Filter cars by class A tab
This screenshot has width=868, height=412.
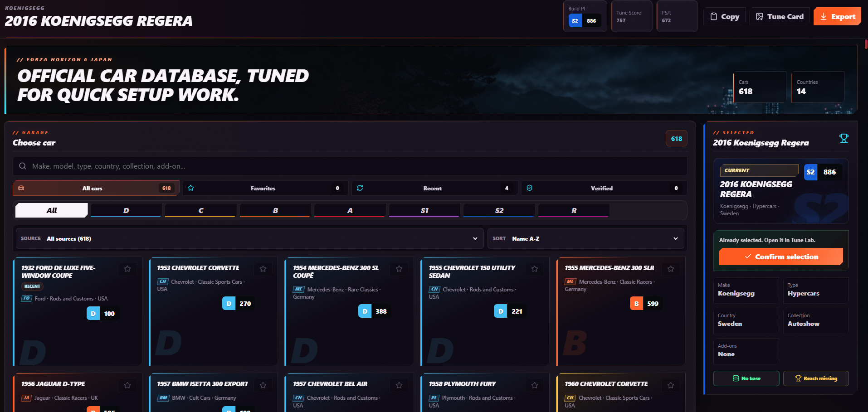coord(350,210)
